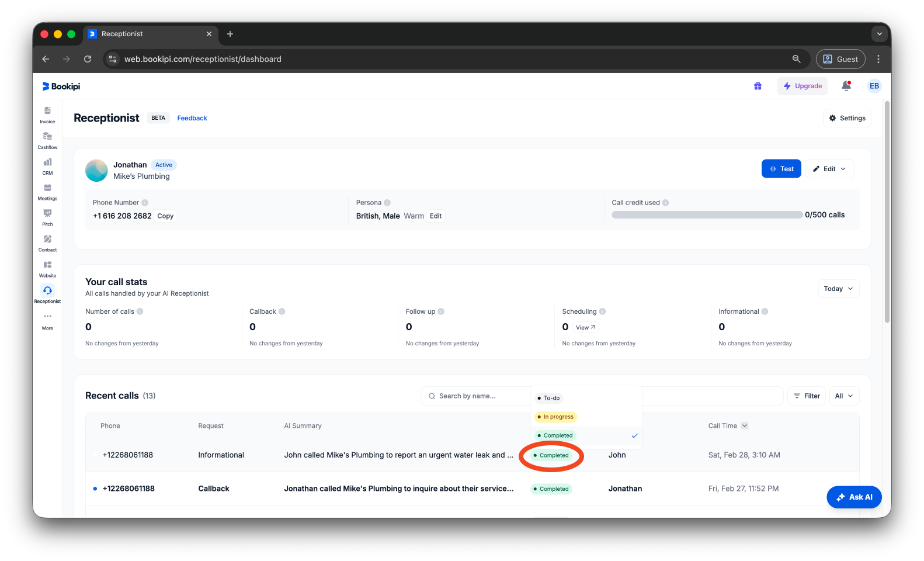Click the Upgrade button

tap(802, 86)
